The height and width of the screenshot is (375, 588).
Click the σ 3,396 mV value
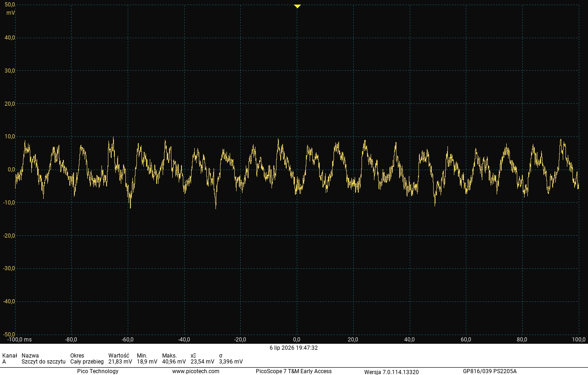click(231, 362)
